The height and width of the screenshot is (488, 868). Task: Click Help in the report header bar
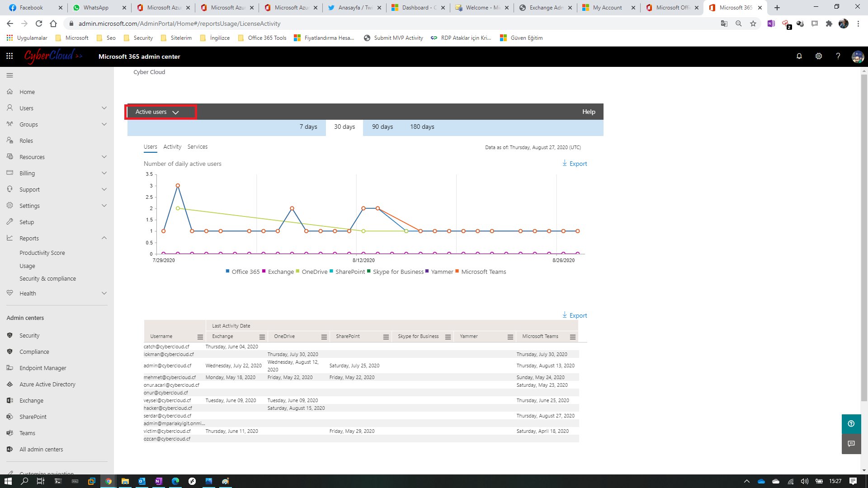[x=589, y=112]
